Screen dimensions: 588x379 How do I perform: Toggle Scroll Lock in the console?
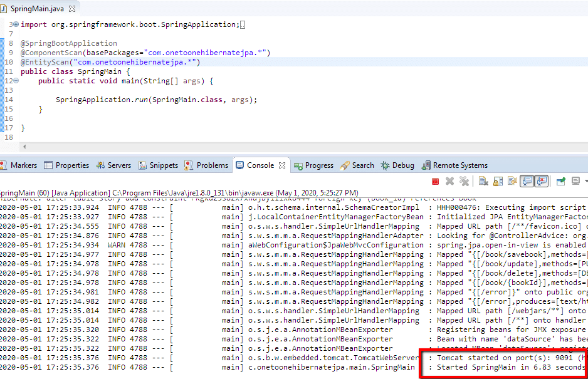[x=498, y=181]
